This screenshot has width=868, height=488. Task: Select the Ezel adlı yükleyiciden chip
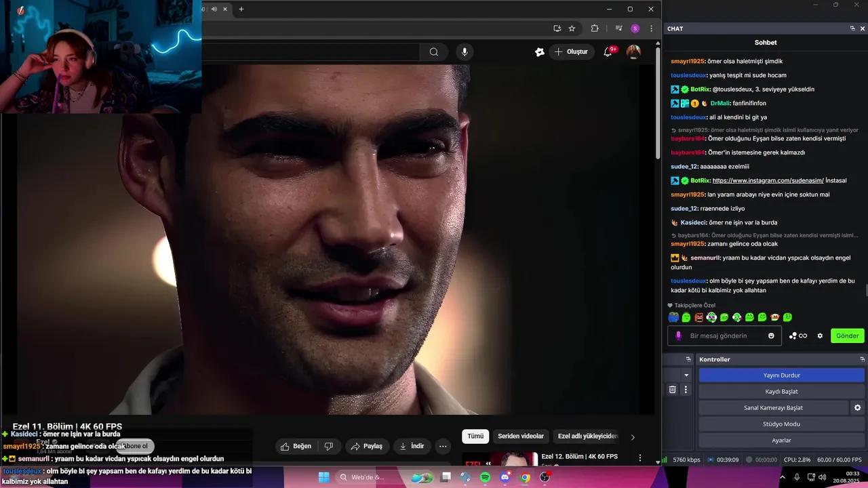(588, 436)
